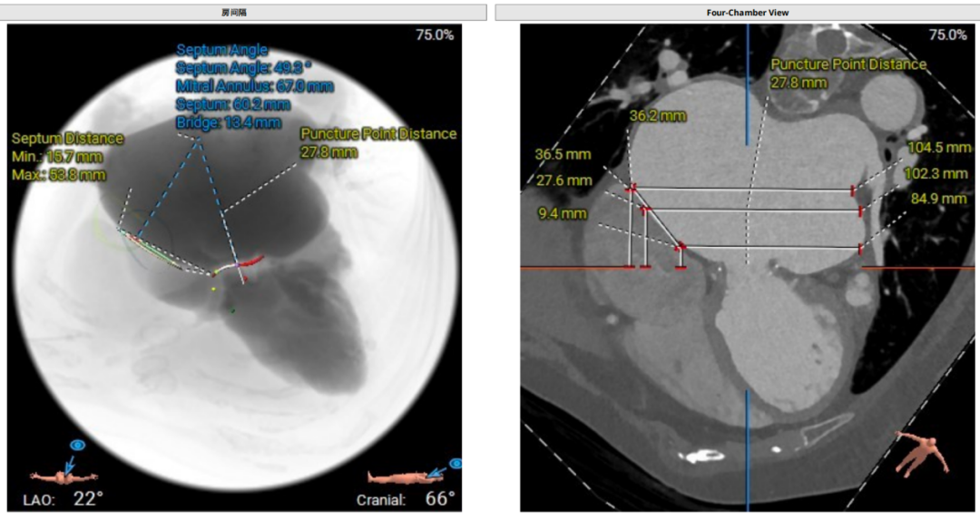Select the 27.6 mm measurement label
The image size is (980, 520).
pos(563,181)
